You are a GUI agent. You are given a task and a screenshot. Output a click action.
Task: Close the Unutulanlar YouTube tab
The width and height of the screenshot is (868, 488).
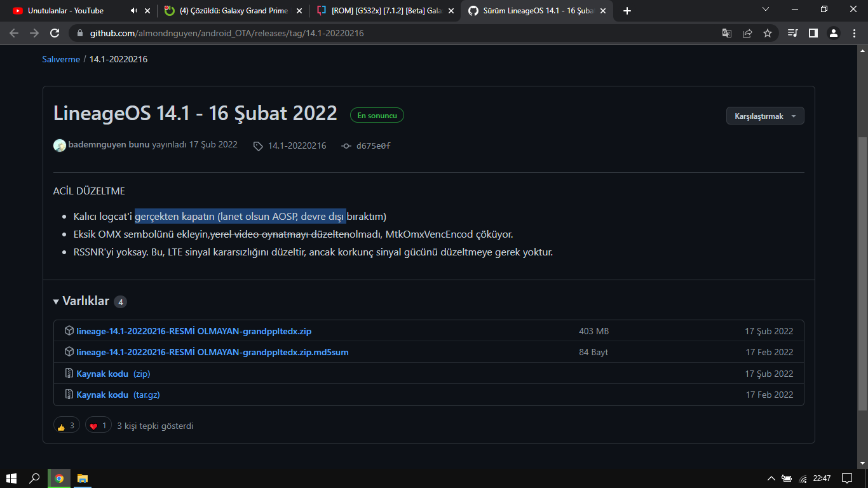[x=147, y=11]
